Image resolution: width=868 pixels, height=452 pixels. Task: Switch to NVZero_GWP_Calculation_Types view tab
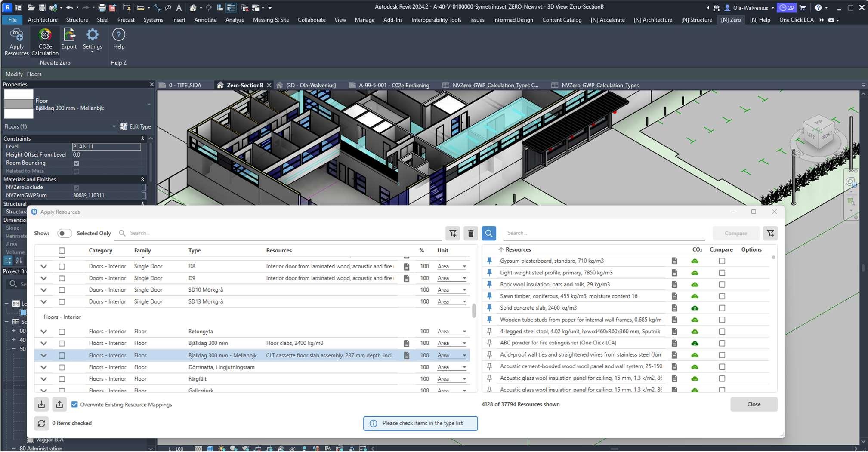pos(599,85)
